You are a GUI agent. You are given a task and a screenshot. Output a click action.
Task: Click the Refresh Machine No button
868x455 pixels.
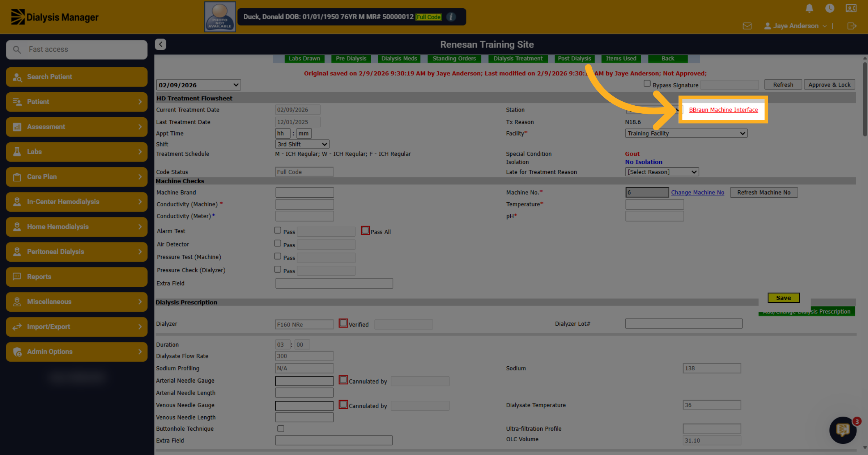click(x=764, y=193)
